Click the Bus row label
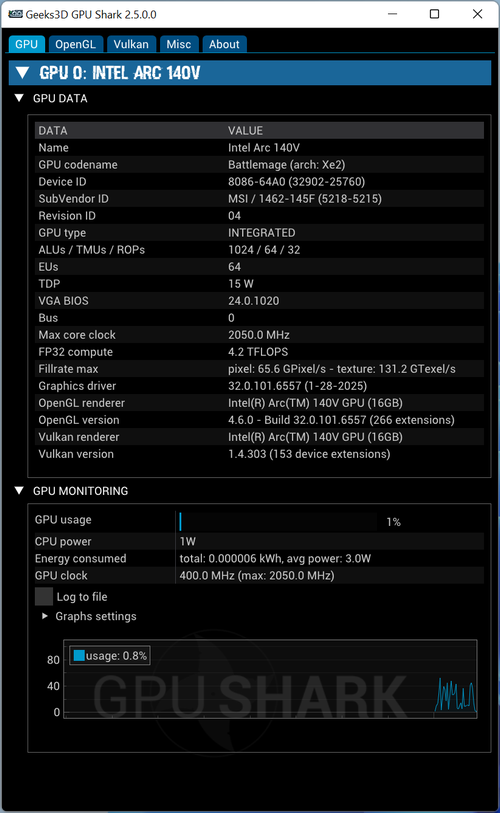Screen dimensions: 500x813 [48, 318]
